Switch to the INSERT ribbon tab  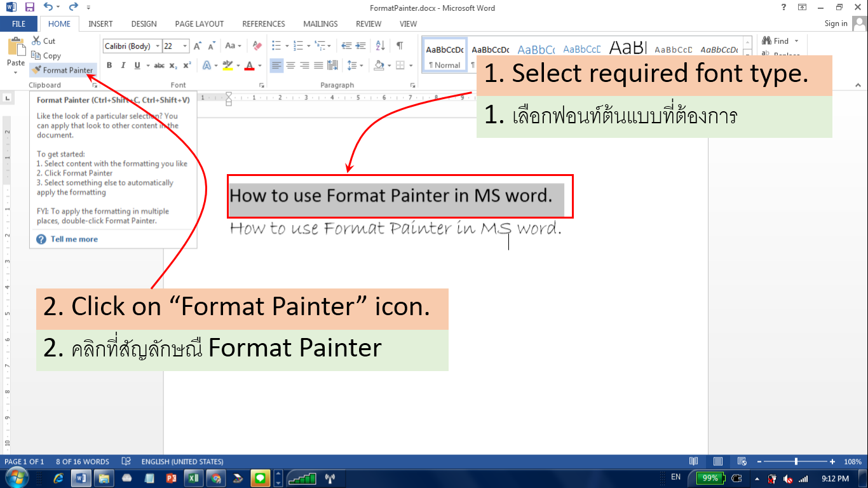[100, 24]
